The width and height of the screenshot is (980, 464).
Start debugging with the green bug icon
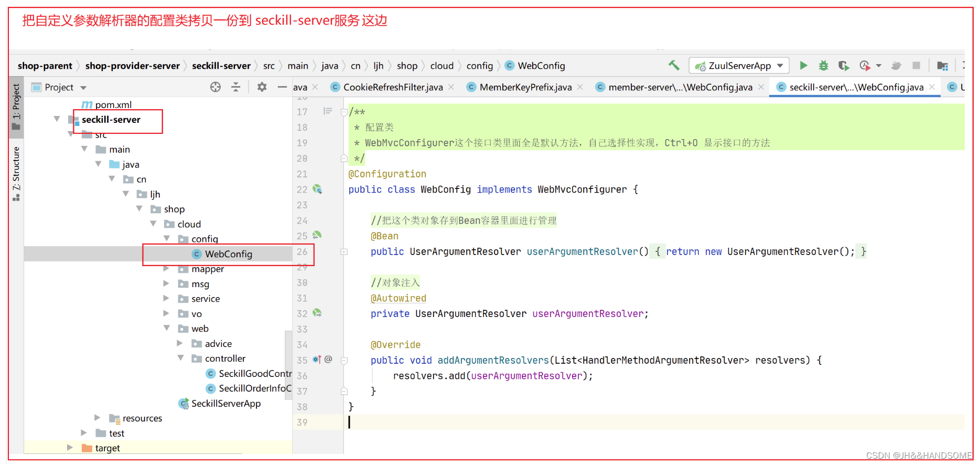coord(824,66)
